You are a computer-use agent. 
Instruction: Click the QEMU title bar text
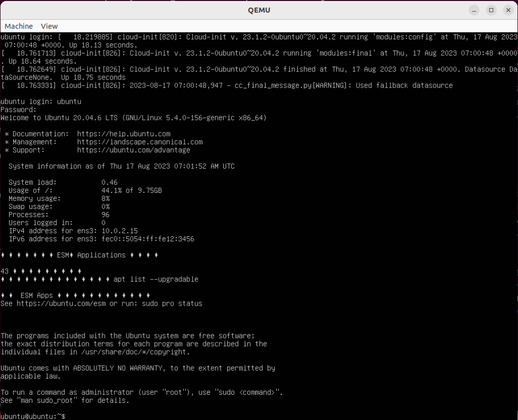[x=258, y=10]
